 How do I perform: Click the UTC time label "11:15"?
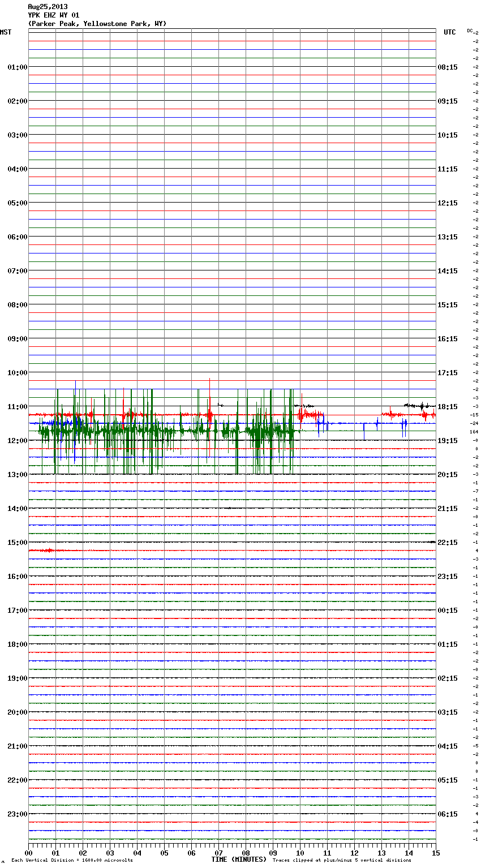coord(448,169)
